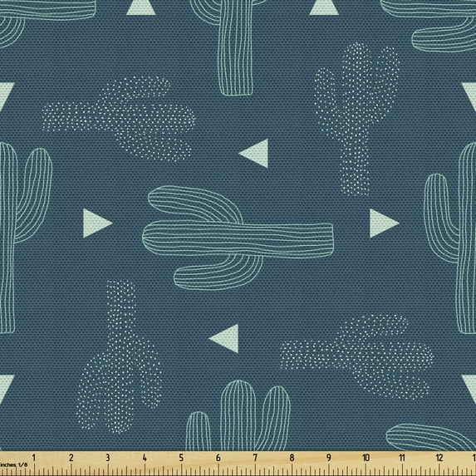The image size is (476, 476).
Task: Click the number 11 on the ruler
Action: [x=402, y=458]
